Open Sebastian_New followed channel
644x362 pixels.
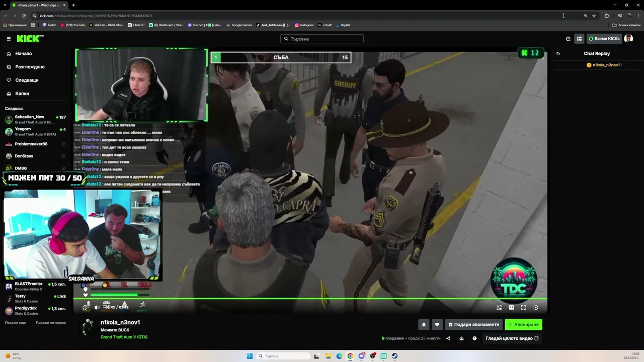click(35, 119)
